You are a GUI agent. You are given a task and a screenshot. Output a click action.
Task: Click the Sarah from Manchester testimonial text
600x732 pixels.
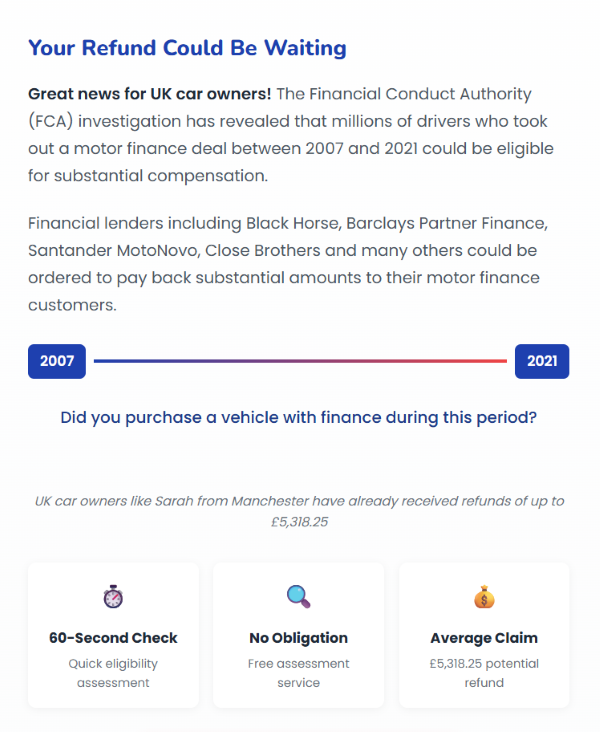(299, 510)
